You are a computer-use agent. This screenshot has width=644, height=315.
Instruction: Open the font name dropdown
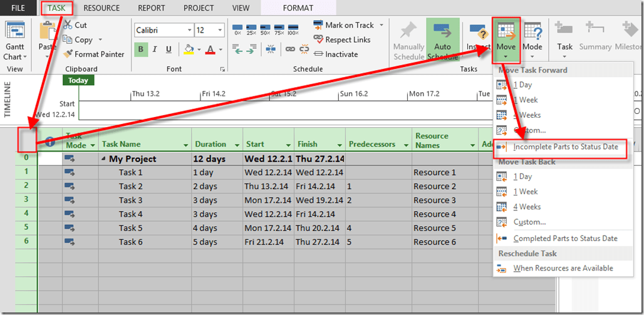[189, 30]
